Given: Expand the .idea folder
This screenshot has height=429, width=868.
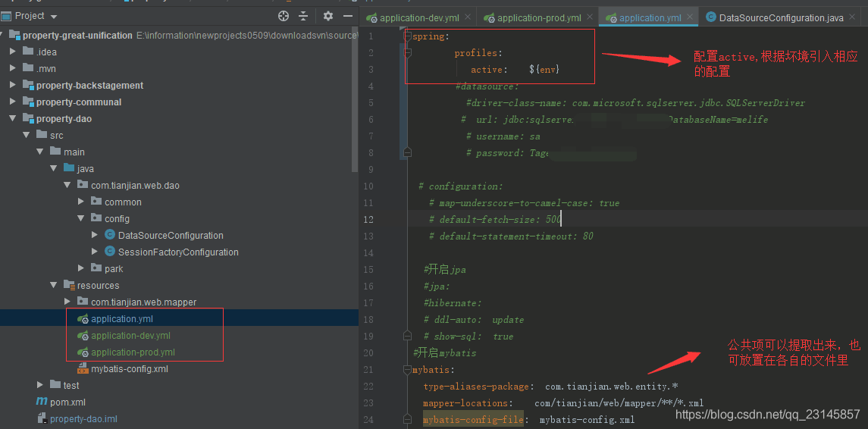Looking at the screenshot, I should (13, 52).
